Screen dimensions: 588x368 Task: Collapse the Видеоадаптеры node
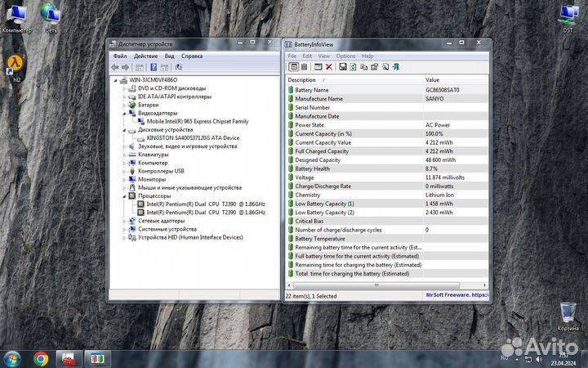tap(124, 114)
